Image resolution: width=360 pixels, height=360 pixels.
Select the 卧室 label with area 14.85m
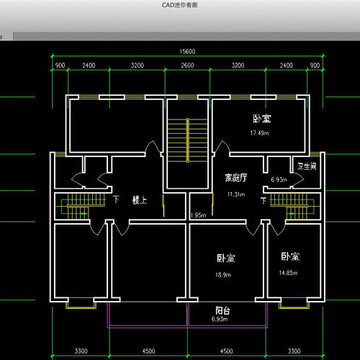(290, 257)
